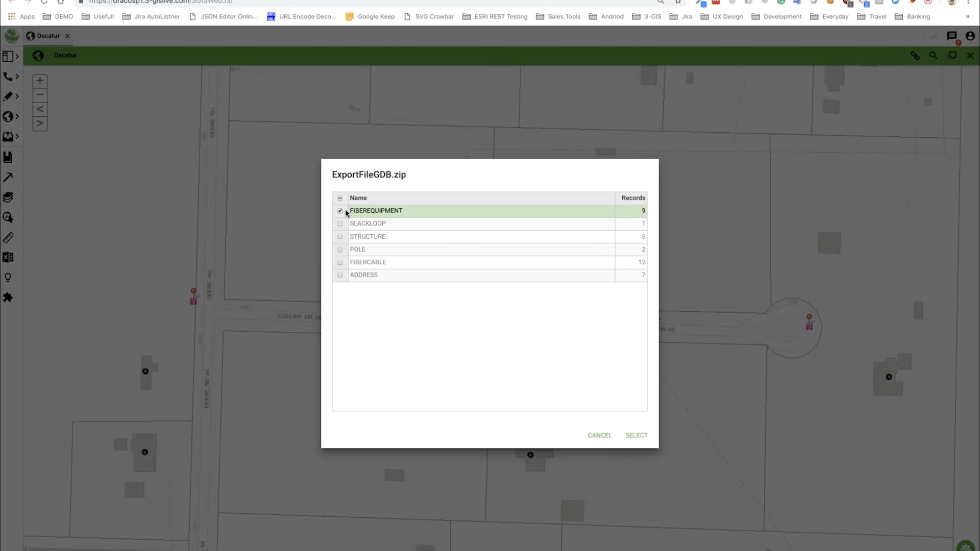Image resolution: width=980 pixels, height=551 pixels.
Task: Open the spreadsheet/Excel export icon
Action: coord(8,257)
